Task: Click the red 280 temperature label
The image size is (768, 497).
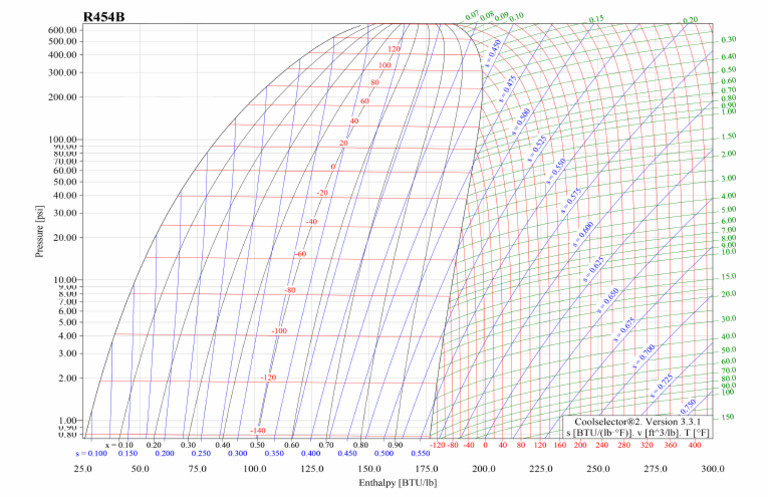Action: click(x=624, y=445)
